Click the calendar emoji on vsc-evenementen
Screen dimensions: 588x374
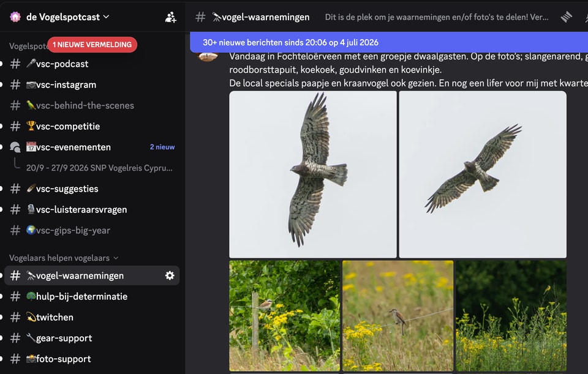[x=31, y=146]
